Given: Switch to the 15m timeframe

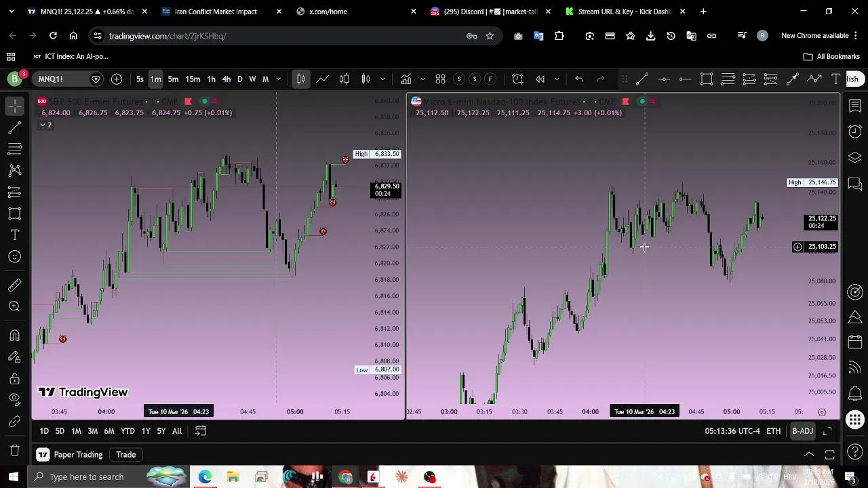Looking at the screenshot, I should tap(193, 79).
